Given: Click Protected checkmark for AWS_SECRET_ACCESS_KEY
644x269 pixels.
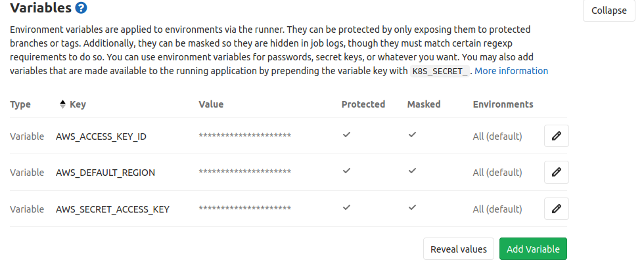Looking at the screenshot, I should click(346, 207).
